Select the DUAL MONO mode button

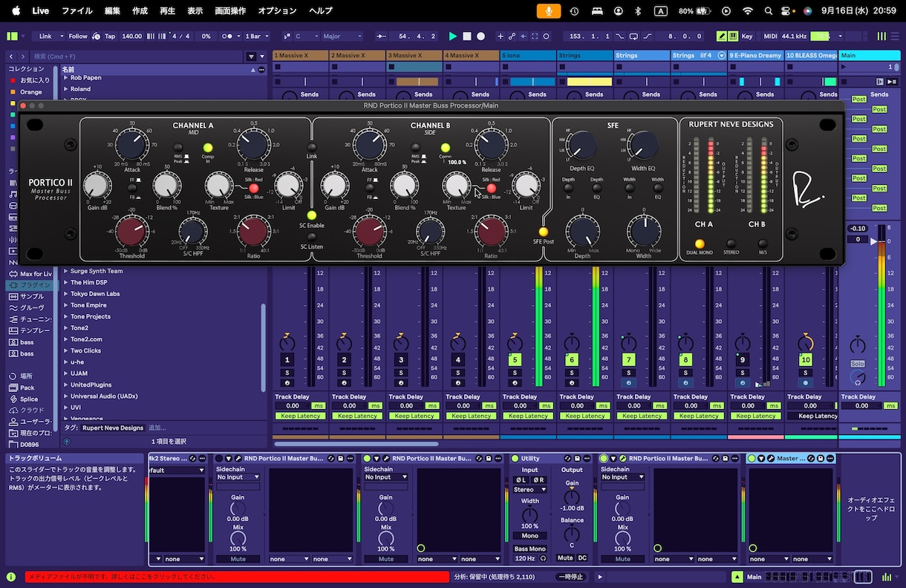700,244
